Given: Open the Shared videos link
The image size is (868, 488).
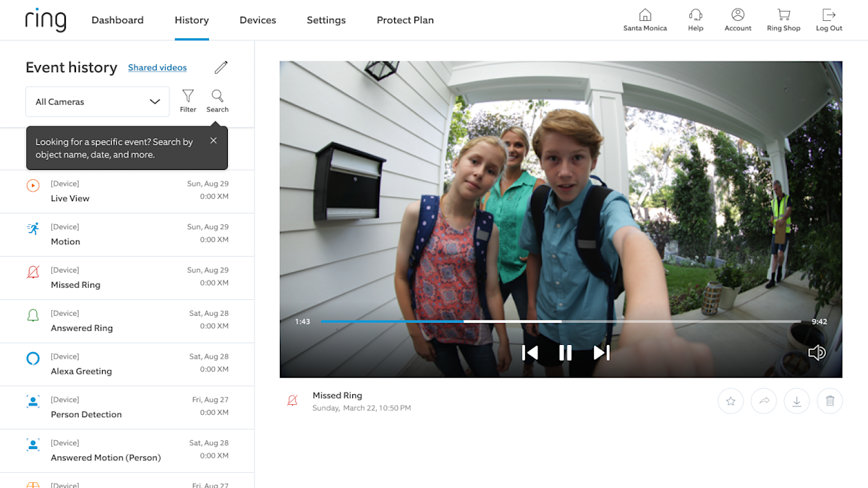Looking at the screenshot, I should (157, 68).
